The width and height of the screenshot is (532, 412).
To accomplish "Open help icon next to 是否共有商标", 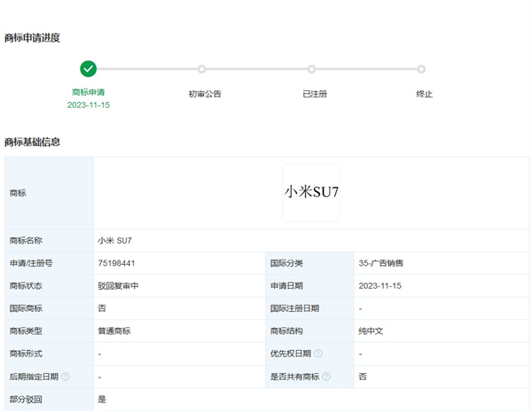I will point(326,377).
